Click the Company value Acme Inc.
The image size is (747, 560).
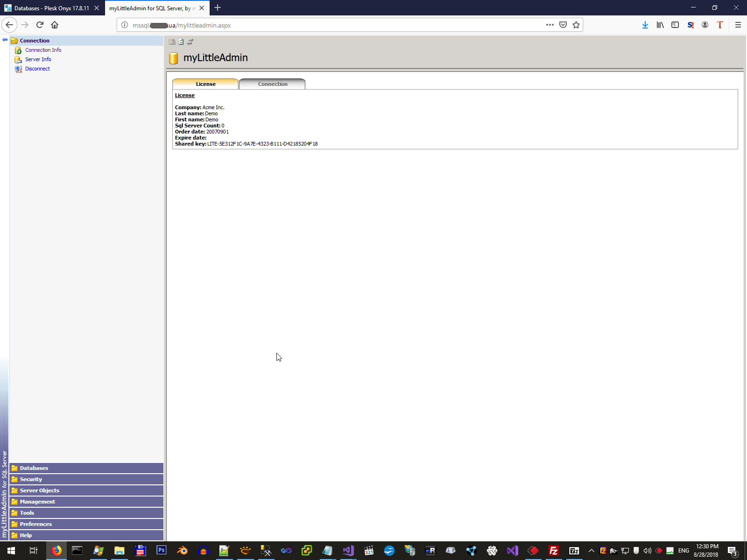point(213,107)
